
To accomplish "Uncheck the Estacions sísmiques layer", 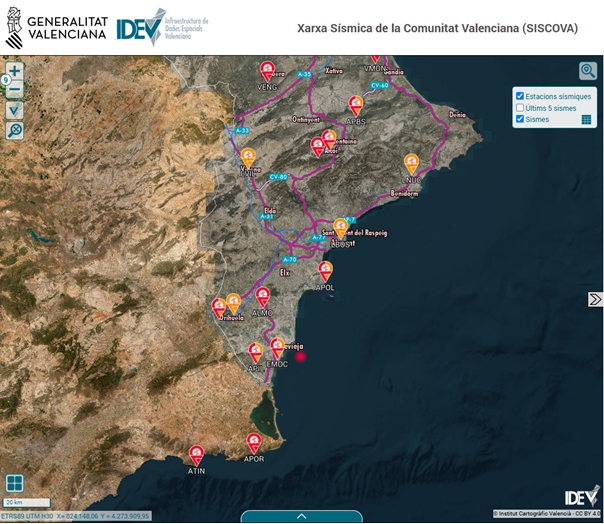I will pos(519,96).
